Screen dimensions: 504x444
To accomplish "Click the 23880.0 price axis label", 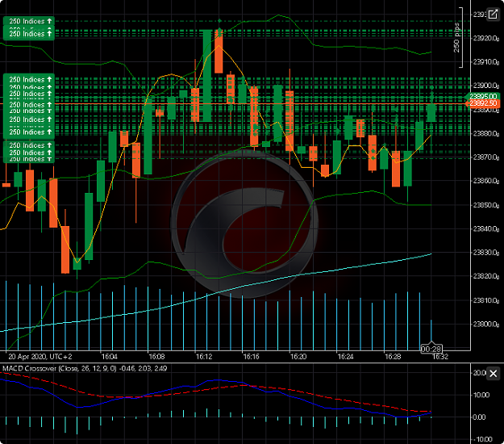I will (x=486, y=133).
